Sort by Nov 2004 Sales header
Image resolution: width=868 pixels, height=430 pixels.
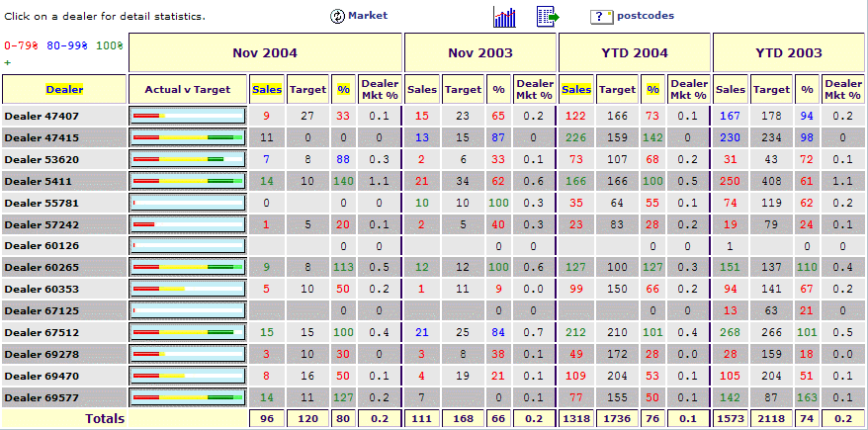[266, 89]
